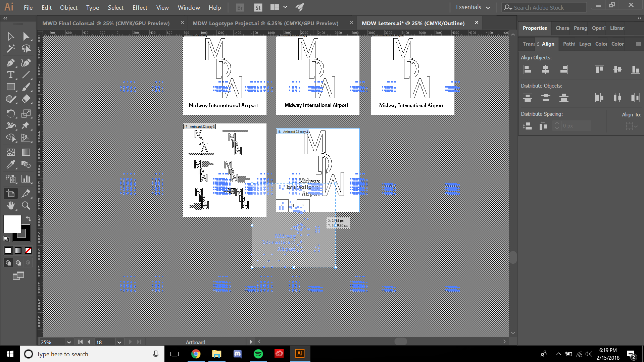
Task: Pick the Eyedropper tool
Action: pyautogui.click(x=11, y=164)
